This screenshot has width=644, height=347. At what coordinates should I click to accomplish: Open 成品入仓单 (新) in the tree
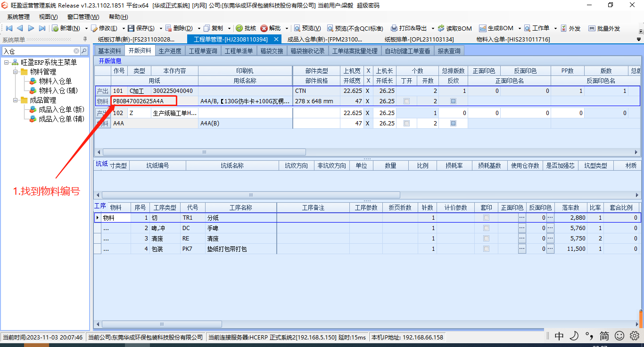(61, 109)
